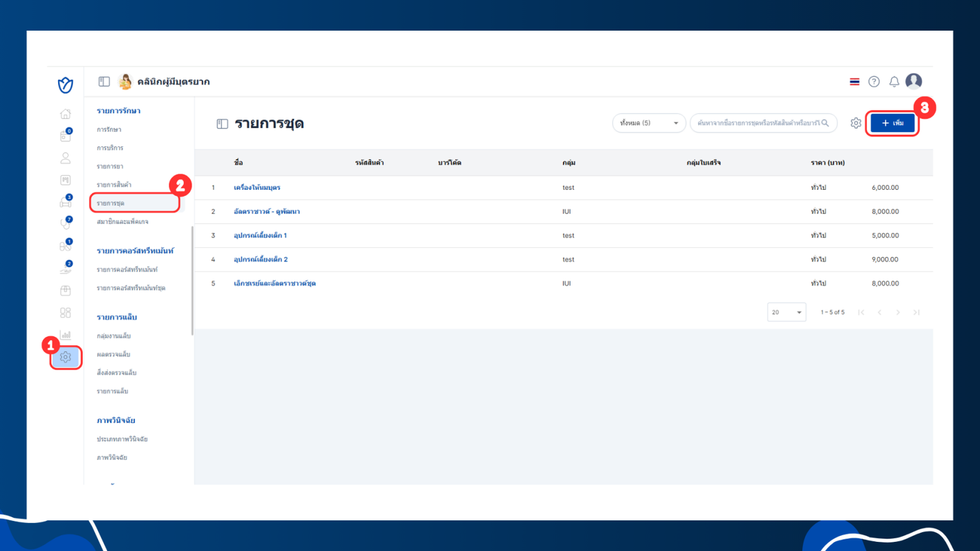
Task: Select สมาชิกและแพ็คเกจ in the side menu
Action: pos(122,222)
